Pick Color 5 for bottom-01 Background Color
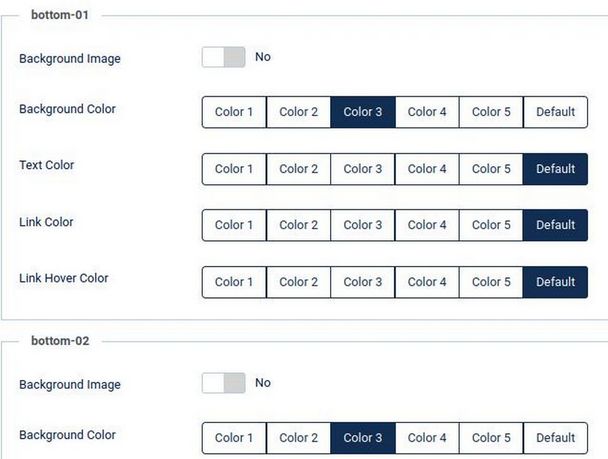 click(x=491, y=112)
